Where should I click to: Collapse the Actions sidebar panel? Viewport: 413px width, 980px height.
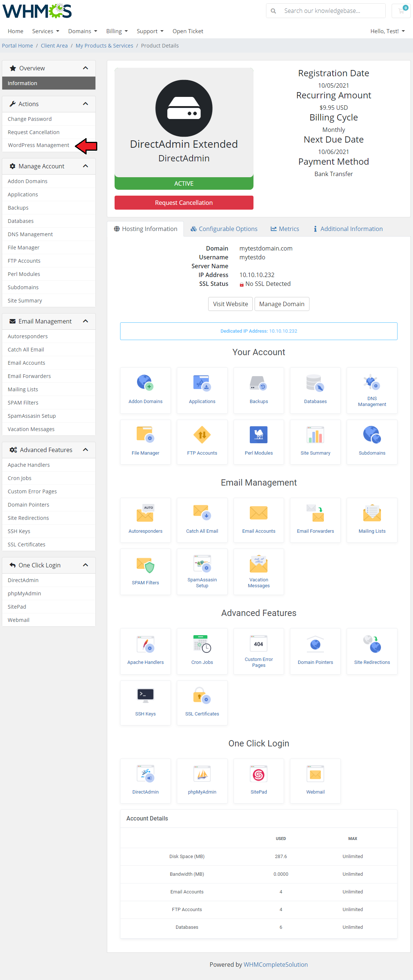(85, 104)
